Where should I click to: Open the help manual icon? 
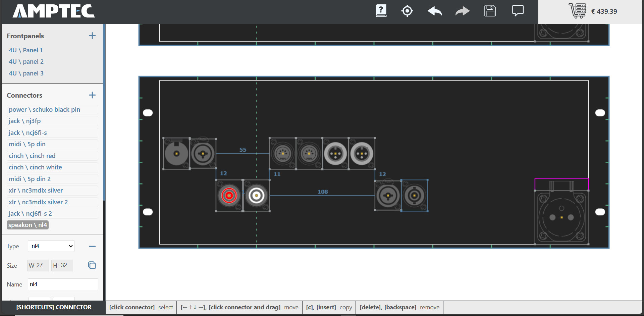[381, 11]
